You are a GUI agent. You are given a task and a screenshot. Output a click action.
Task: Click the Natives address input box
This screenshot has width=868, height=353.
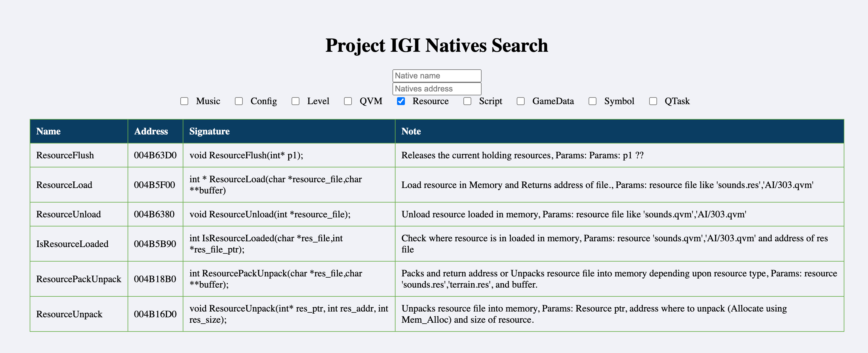click(436, 89)
